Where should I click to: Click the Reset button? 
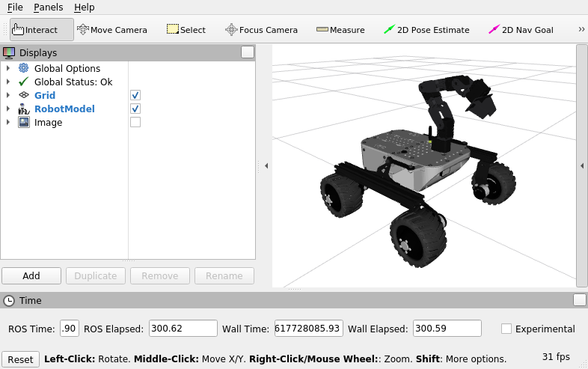click(20, 359)
